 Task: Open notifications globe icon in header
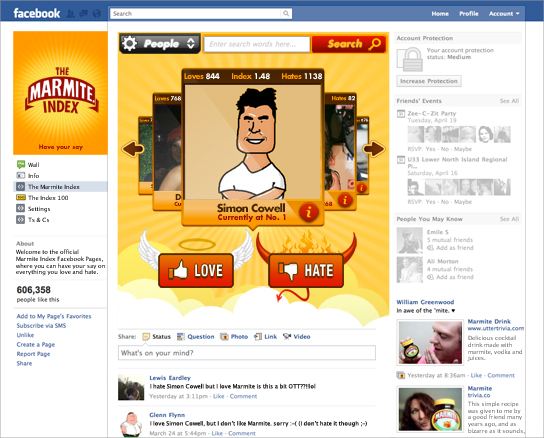coord(97,14)
